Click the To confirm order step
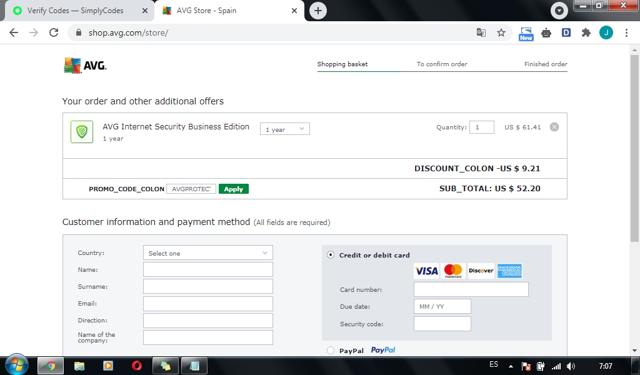640x375 pixels. (x=442, y=64)
